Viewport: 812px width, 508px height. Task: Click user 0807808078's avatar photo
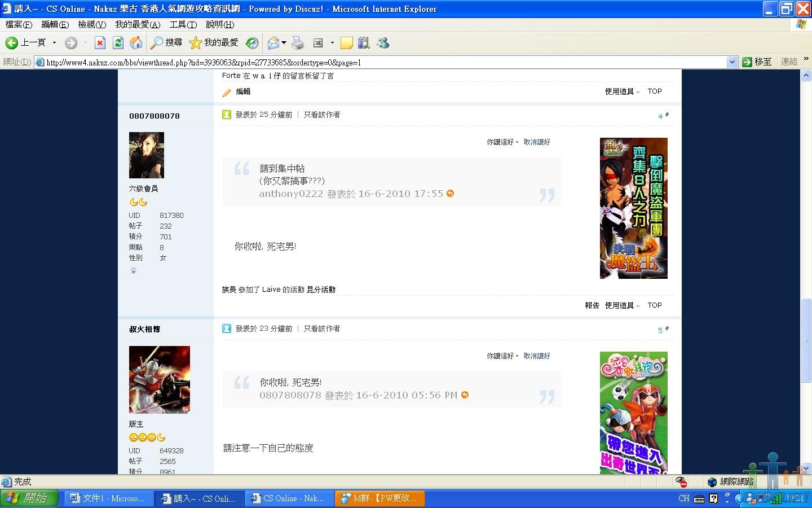click(x=147, y=155)
